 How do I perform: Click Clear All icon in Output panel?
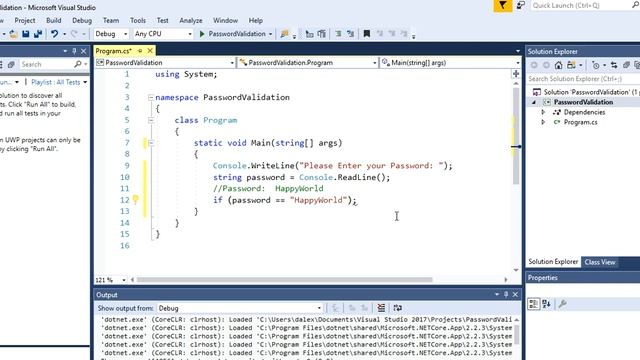click(x=381, y=308)
